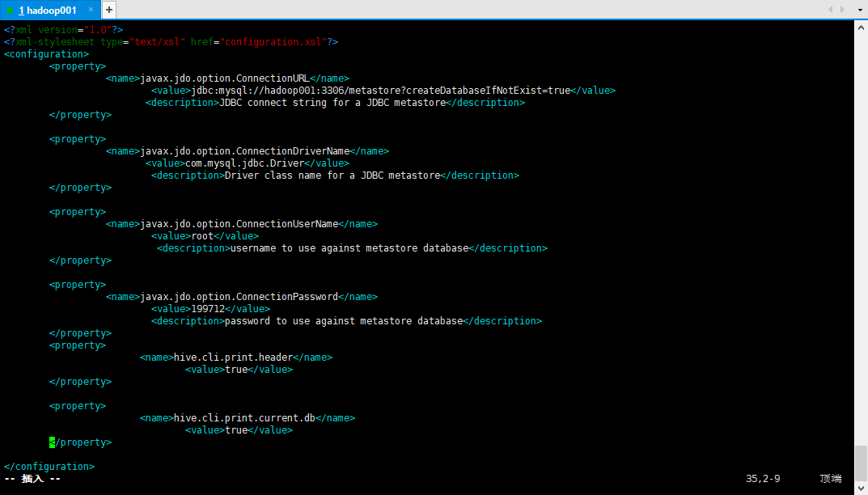
Task: Click the opening <configuration> tag
Action: tap(46, 54)
